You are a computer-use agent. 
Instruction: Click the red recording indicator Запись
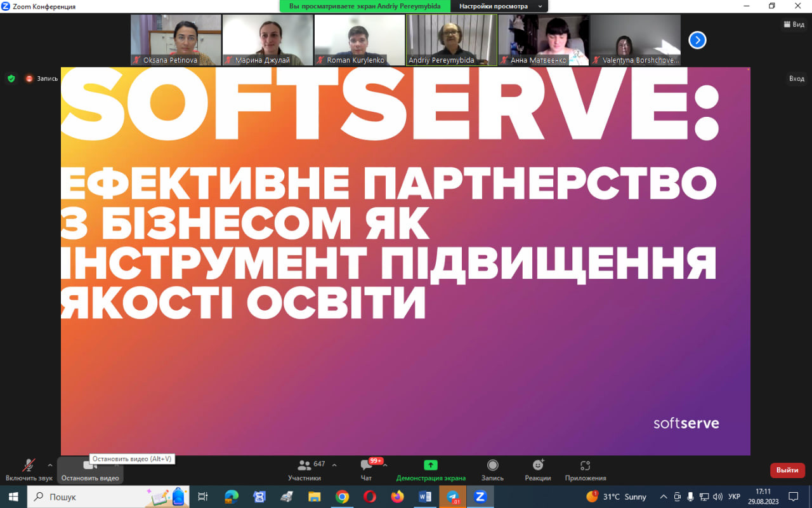pos(42,79)
